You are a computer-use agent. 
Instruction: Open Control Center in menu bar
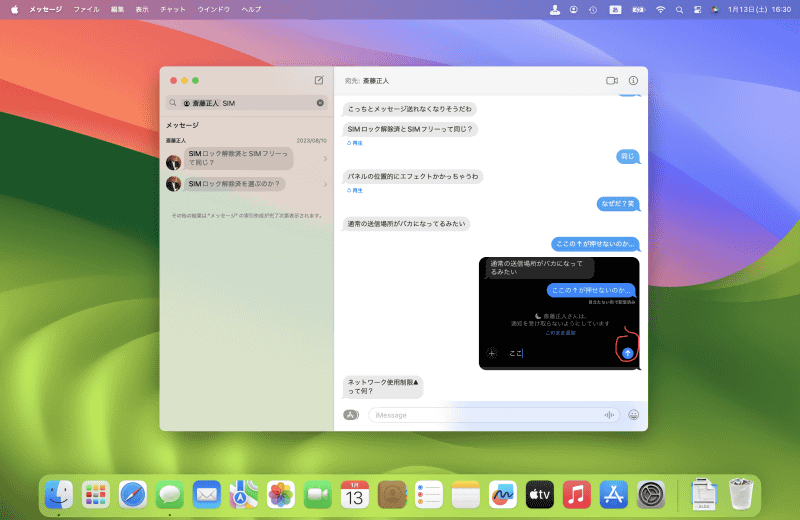(x=697, y=9)
